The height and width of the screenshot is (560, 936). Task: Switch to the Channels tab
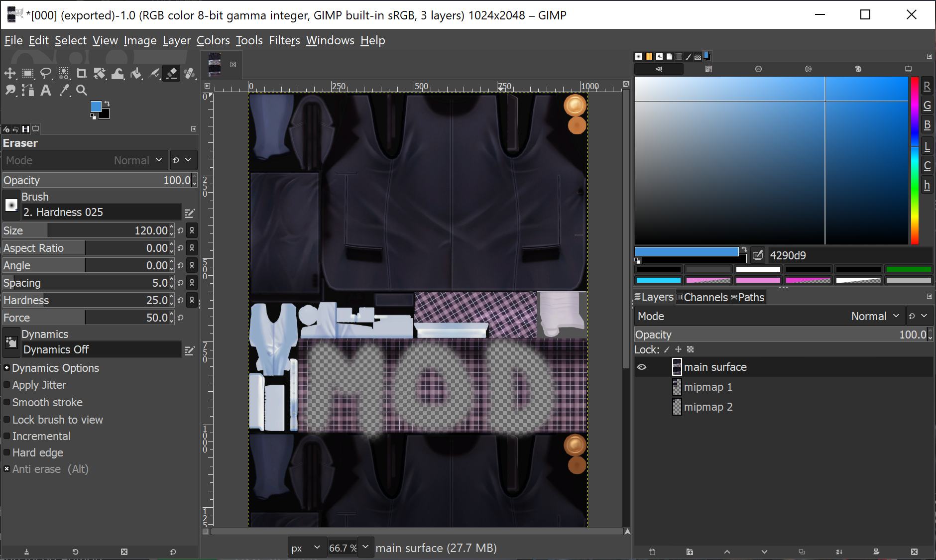coord(702,297)
